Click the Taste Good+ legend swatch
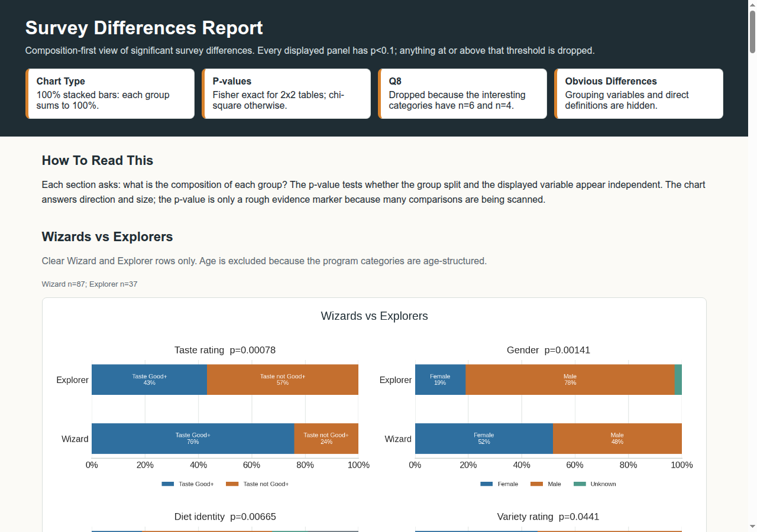Screen dimensions: 757x532 click(168, 484)
